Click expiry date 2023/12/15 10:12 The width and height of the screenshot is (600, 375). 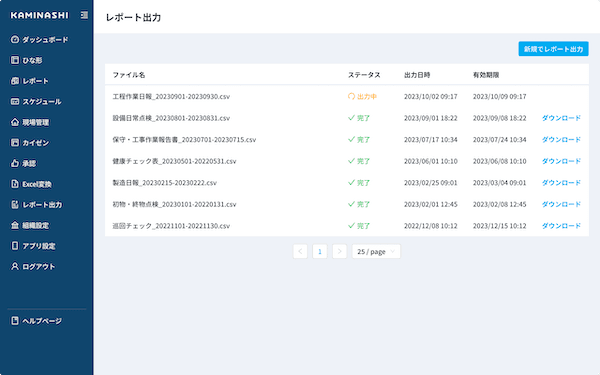click(499, 226)
